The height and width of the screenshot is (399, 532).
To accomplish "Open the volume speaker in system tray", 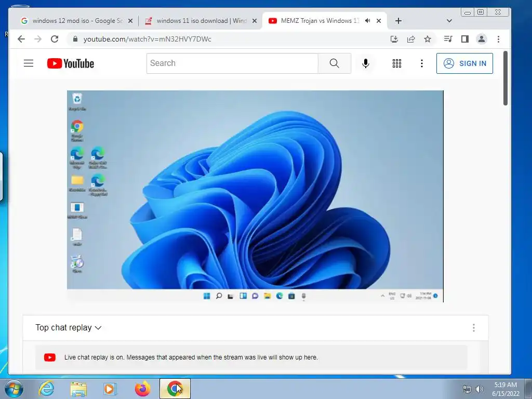I will click(479, 389).
